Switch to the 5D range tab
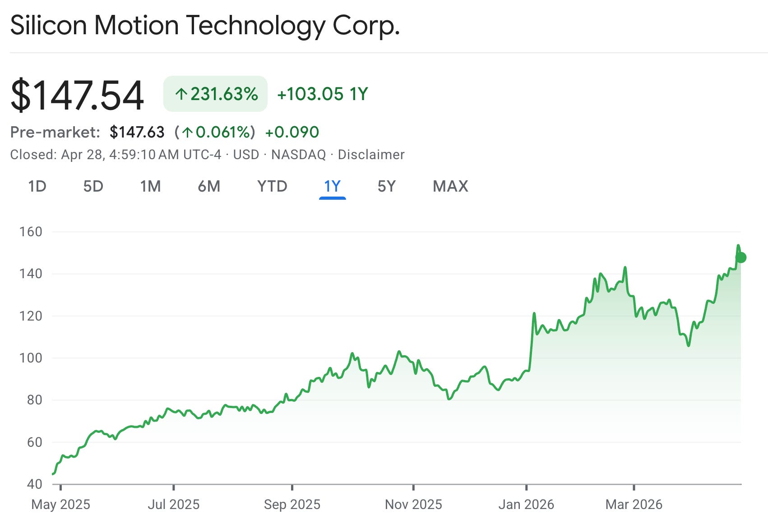 (93, 186)
